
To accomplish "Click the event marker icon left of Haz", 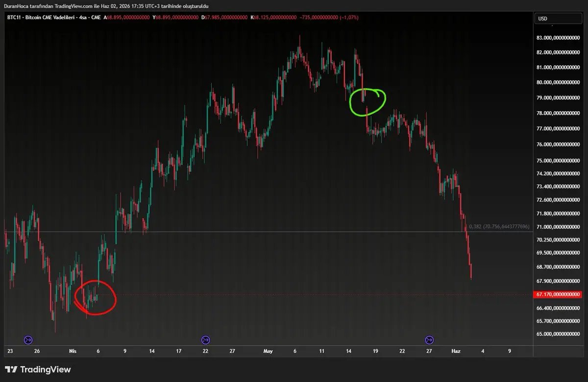I will tap(429, 340).
